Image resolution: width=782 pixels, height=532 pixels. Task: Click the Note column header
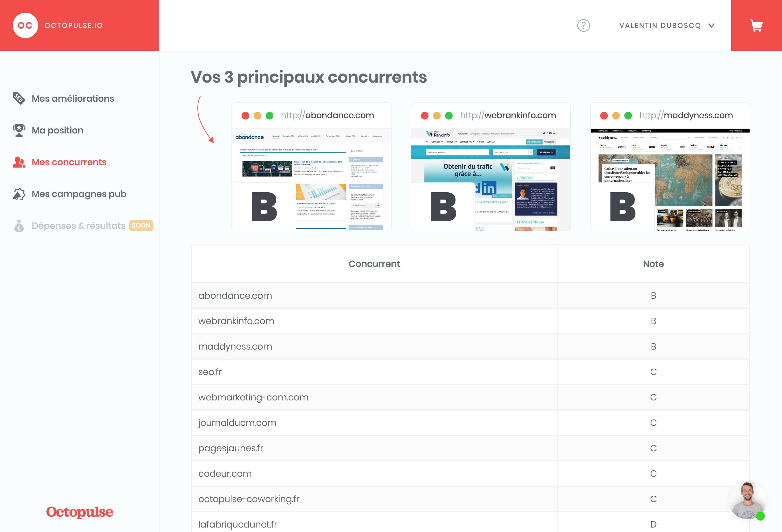(653, 264)
